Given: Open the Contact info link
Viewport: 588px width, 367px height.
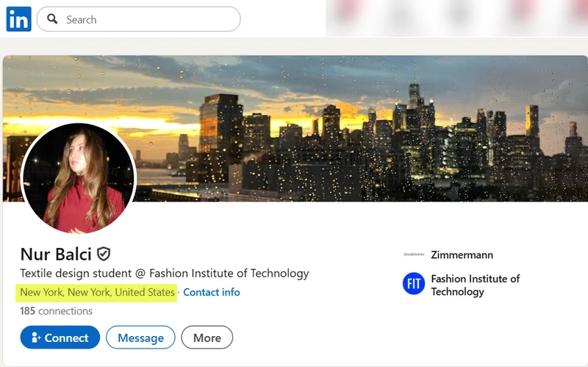Looking at the screenshot, I should click(x=212, y=292).
